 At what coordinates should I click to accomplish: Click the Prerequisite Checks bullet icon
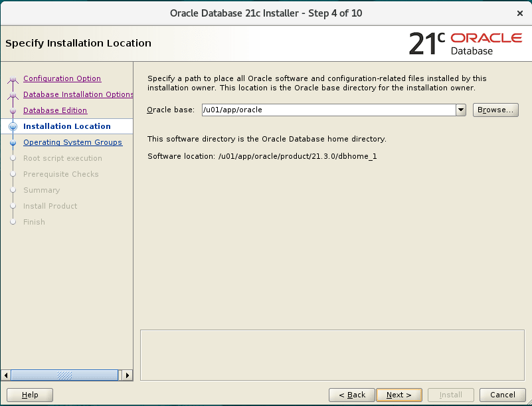click(x=13, y=174)
